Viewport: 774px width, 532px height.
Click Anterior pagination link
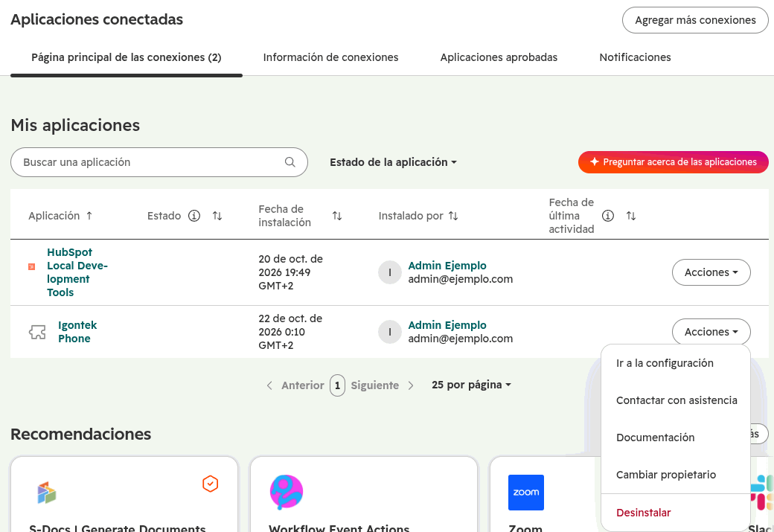click(303, 385)
